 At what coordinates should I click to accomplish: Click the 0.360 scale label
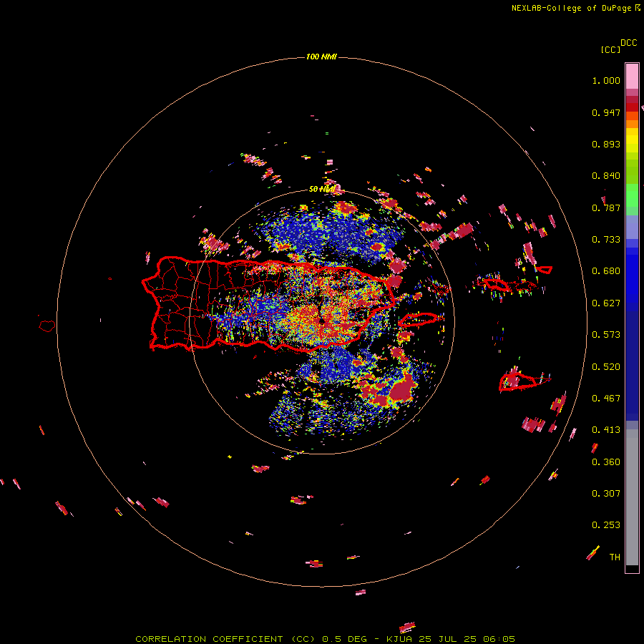(x=606, y=462)
